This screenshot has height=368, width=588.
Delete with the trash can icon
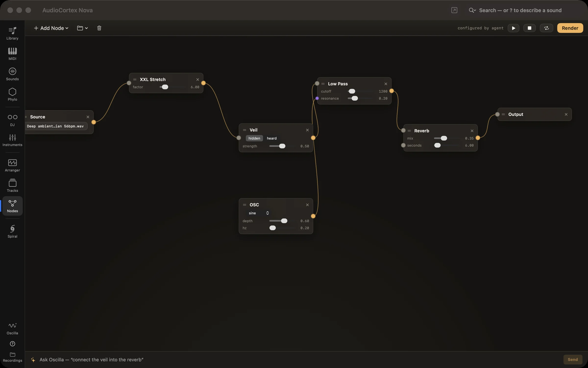[99, 28]
